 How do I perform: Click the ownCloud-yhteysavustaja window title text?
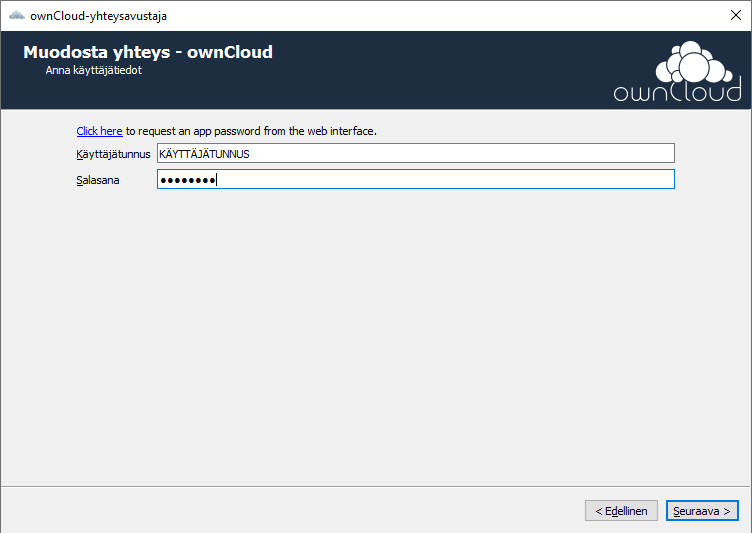tap(98, 16)
